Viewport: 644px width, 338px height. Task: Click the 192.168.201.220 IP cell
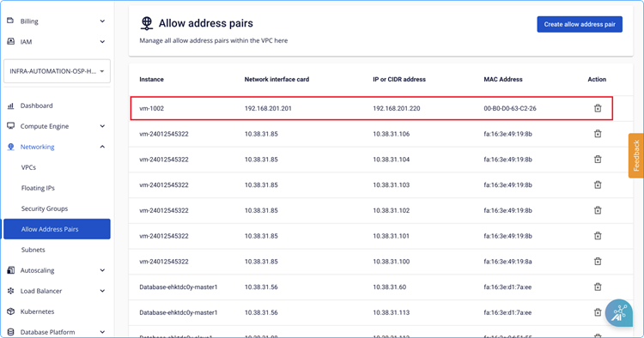(397, 108)
